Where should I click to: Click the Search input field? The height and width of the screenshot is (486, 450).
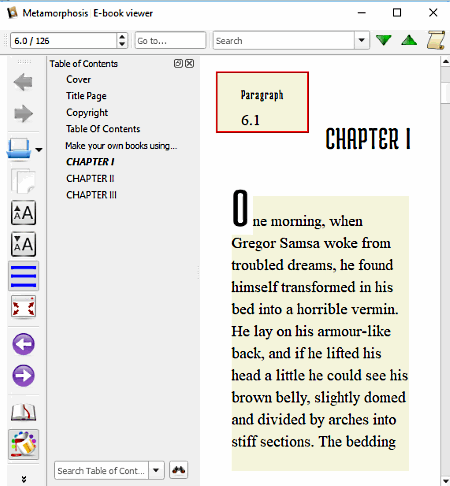click(283, 40)
